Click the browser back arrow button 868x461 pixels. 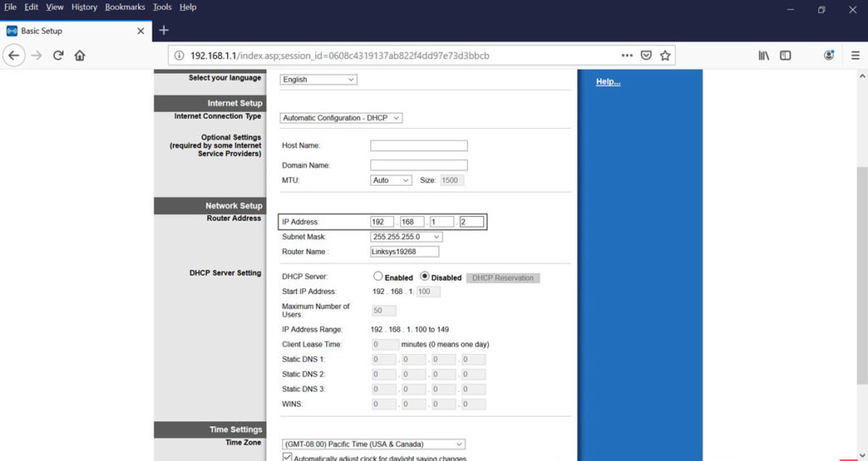pos(14,55)
